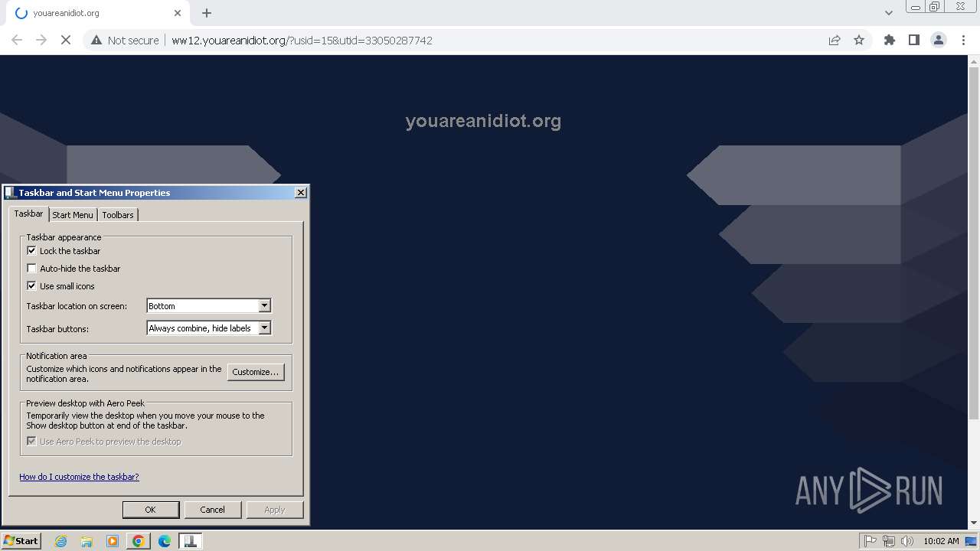Open the volume speaker icon
The image size is (980, 551).
click(x=907, y=541)
